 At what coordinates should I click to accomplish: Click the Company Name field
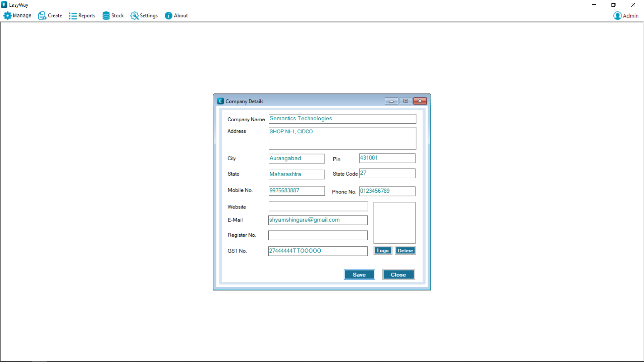(x=342, y=119)
